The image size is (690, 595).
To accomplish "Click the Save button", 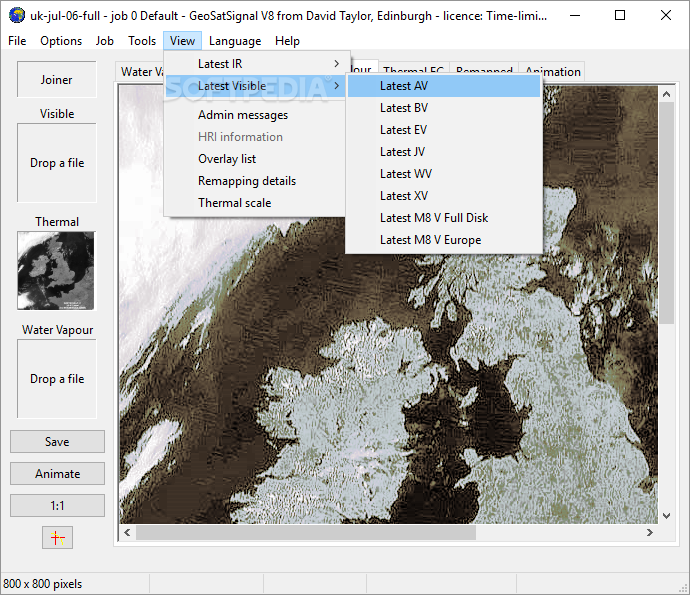I will (57, 441).
